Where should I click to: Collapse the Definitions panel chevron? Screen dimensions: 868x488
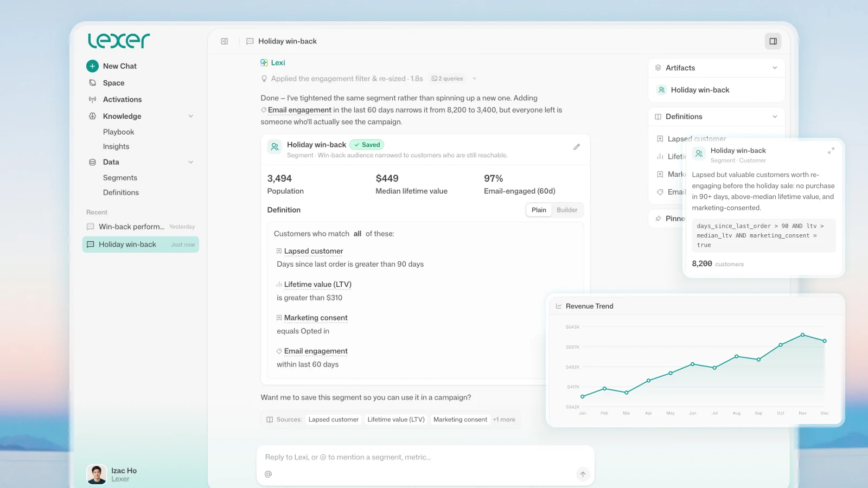pyautogui.click(x=775, y=117)
